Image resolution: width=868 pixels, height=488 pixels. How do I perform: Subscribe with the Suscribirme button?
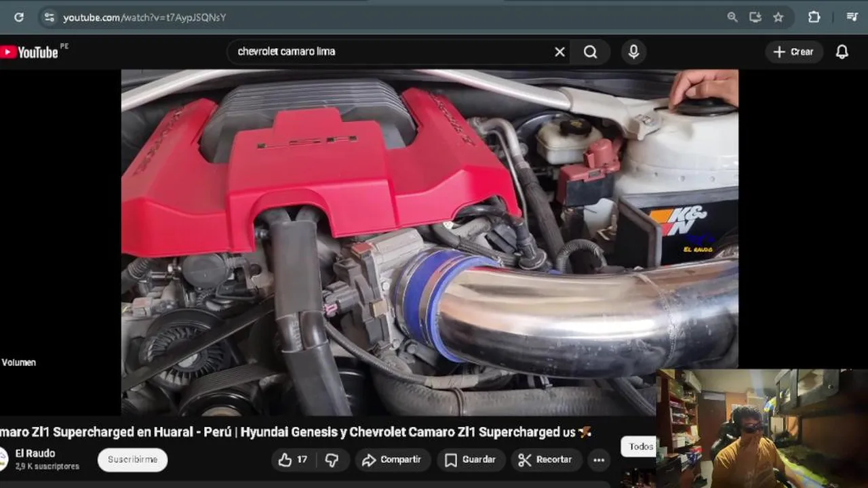(x=132, y=460)
